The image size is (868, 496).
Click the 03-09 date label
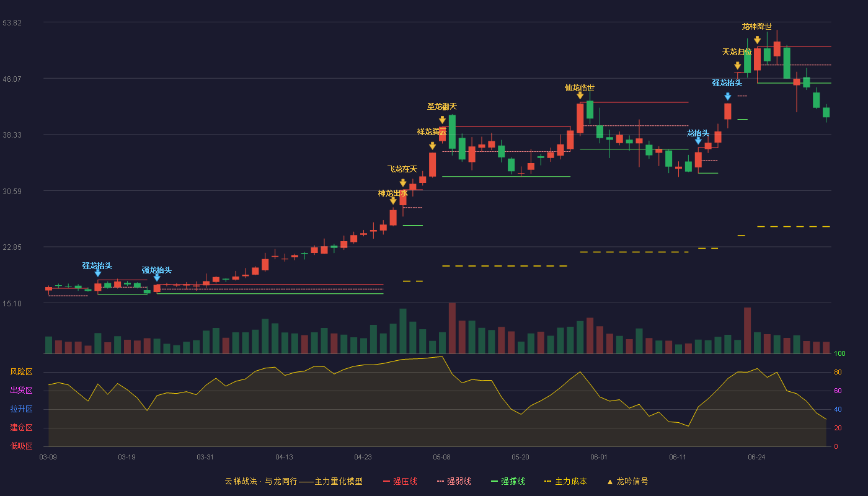pos(48,457)
